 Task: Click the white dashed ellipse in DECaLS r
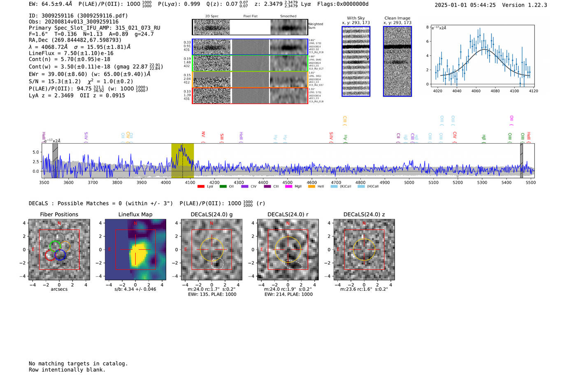point(294,266)
